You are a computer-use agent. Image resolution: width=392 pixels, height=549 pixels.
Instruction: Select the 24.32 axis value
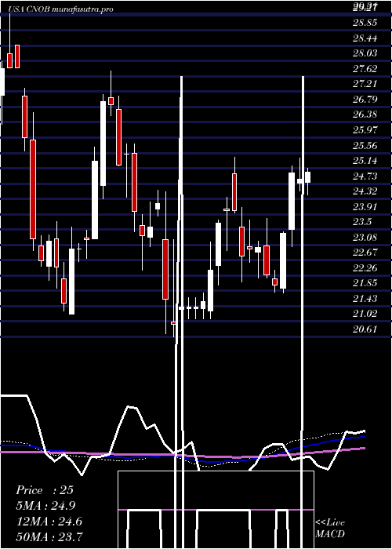365,191
